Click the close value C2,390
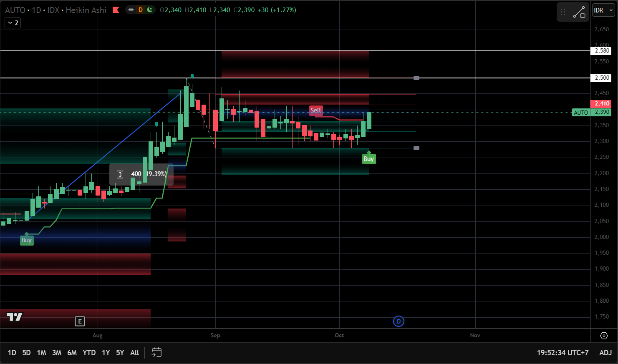The height and width of the screenshot is (364, 618). click(244, 10)
